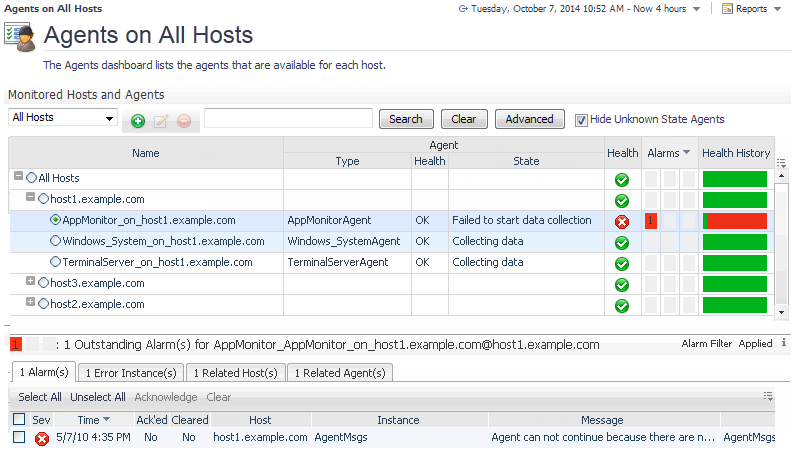Click the red alarm severity icon in alarm row
792x465 pixels.
pyautogui.click(x=42, y=438)
